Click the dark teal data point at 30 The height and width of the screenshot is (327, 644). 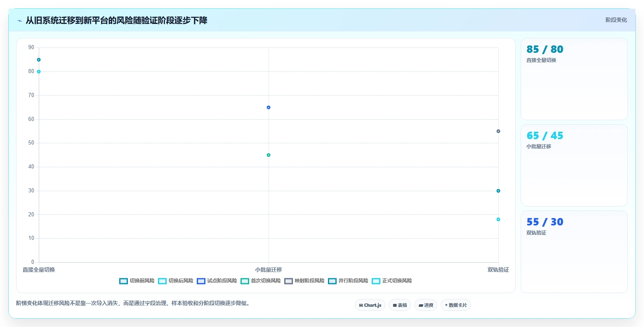coord(498,191)
